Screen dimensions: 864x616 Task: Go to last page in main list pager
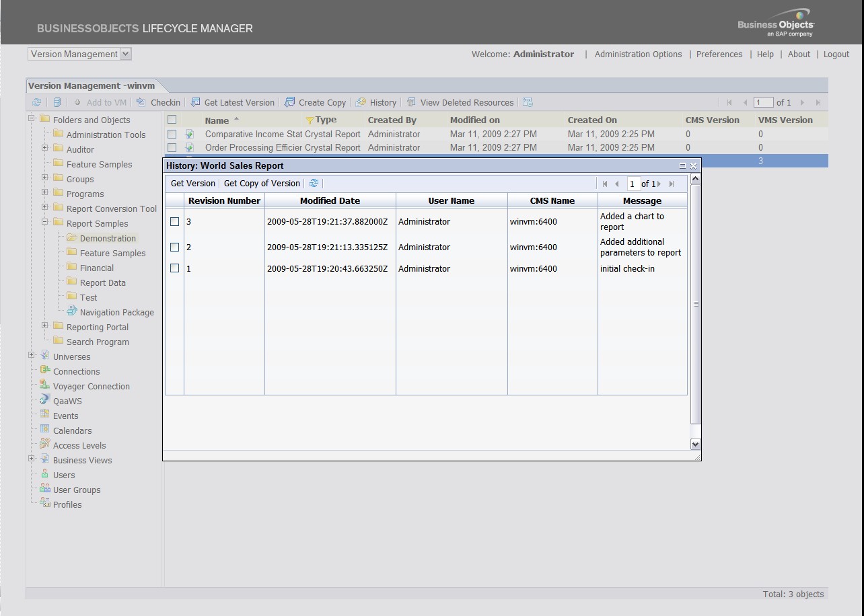coord(818,102)
